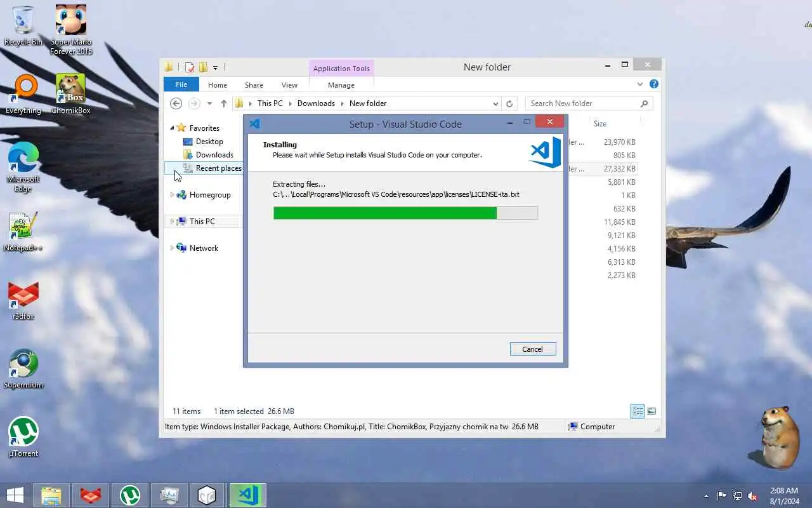Click the New folder quick access icon
The image size is (812, 508).
203,67
